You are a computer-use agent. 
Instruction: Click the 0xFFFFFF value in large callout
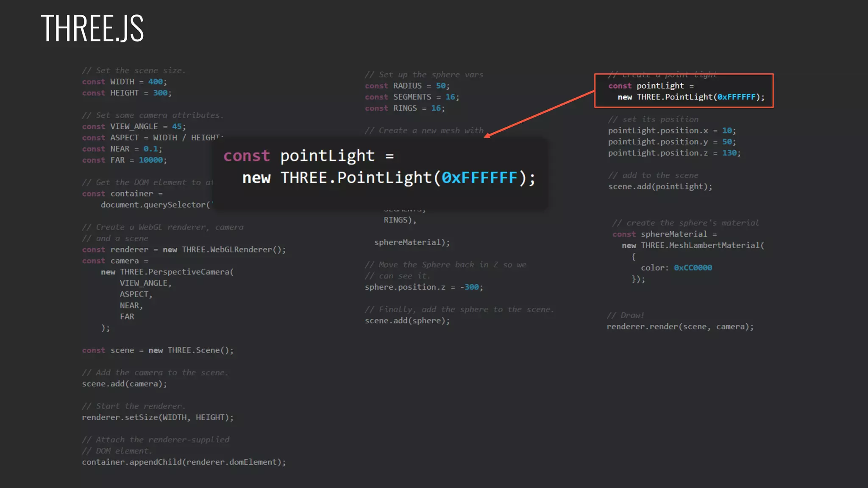coord(479,178)
